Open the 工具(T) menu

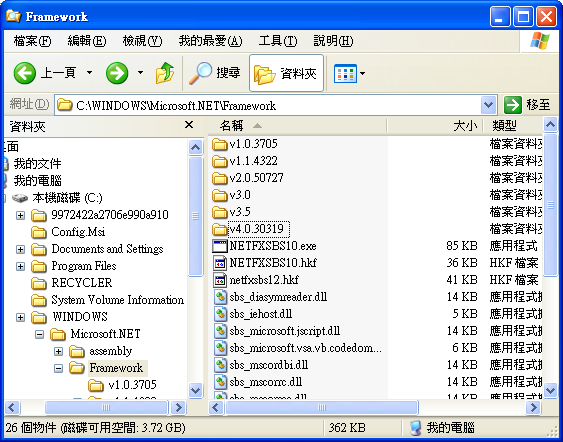pyautogui.click(x=278, y=41)
